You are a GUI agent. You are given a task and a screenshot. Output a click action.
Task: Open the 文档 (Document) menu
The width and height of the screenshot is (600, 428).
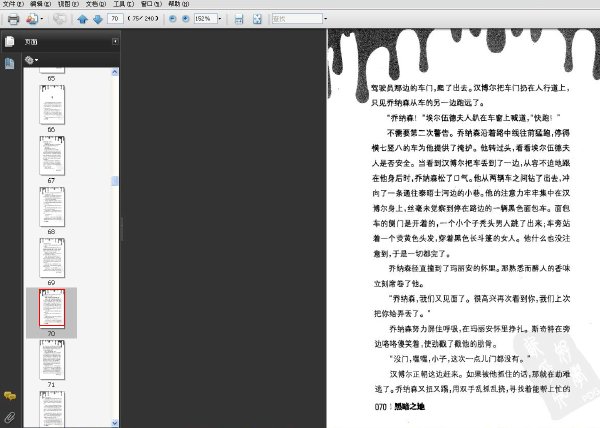(x=96, y=4)
